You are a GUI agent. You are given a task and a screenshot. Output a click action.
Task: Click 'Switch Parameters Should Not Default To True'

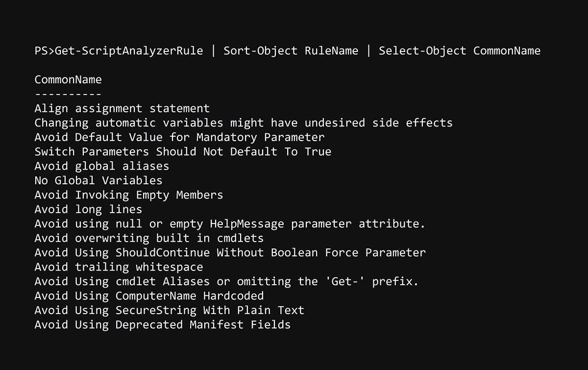coord(183,151)
